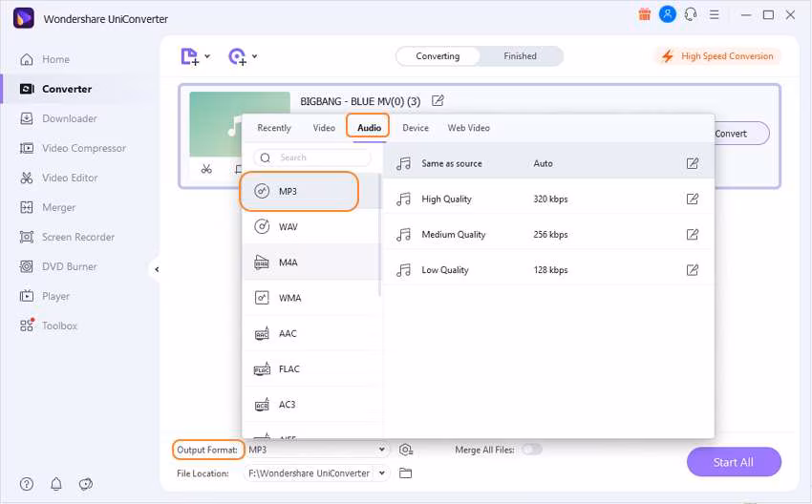Collapse the sidebar with arrow handle

pyautogui.click(x=157, y=269)
